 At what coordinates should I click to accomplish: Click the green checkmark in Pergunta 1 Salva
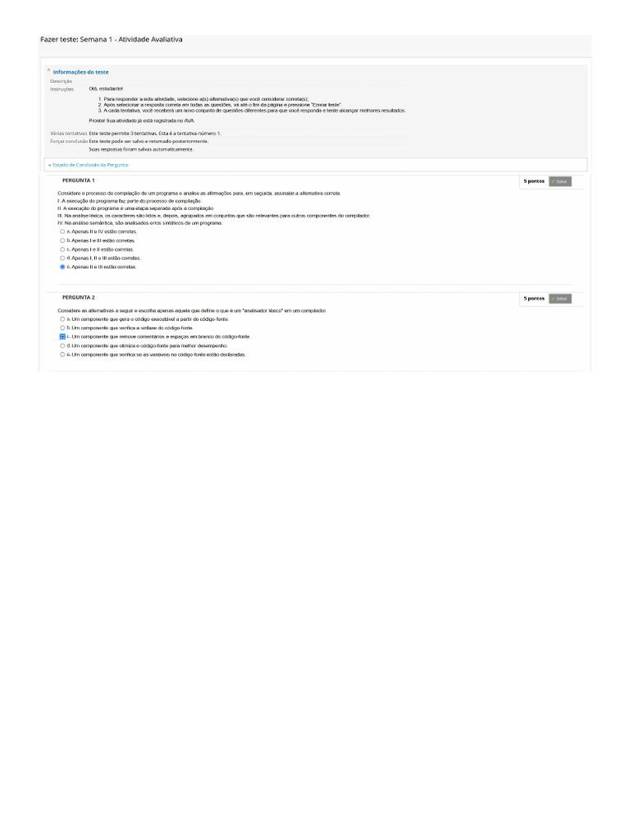[553, 181]
